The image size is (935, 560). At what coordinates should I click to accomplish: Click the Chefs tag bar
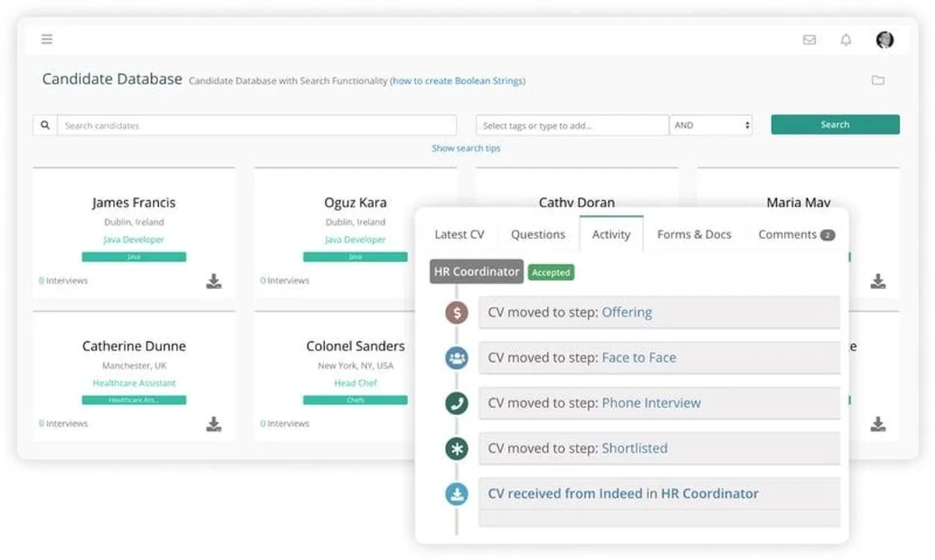tap(355, 400)
